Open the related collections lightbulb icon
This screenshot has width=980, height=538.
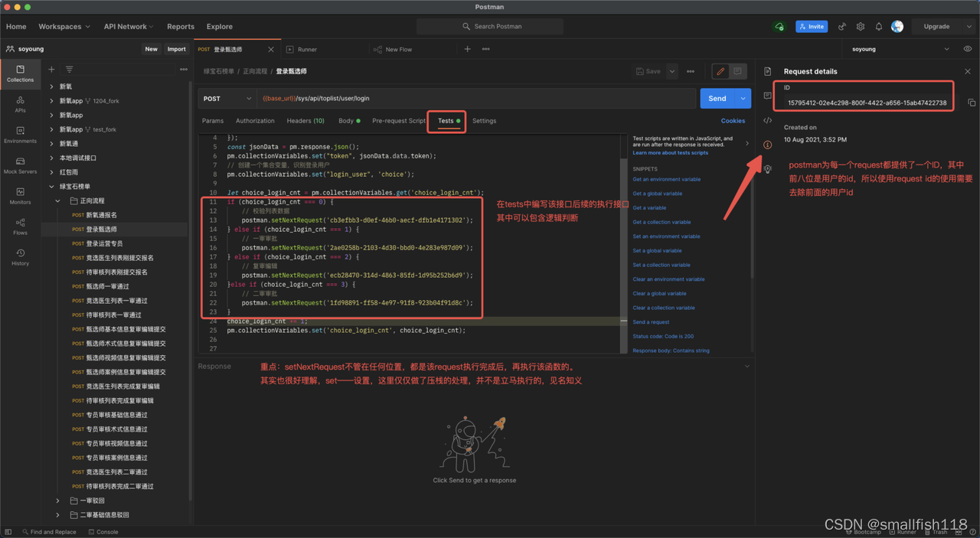click(x=768, y=169)
